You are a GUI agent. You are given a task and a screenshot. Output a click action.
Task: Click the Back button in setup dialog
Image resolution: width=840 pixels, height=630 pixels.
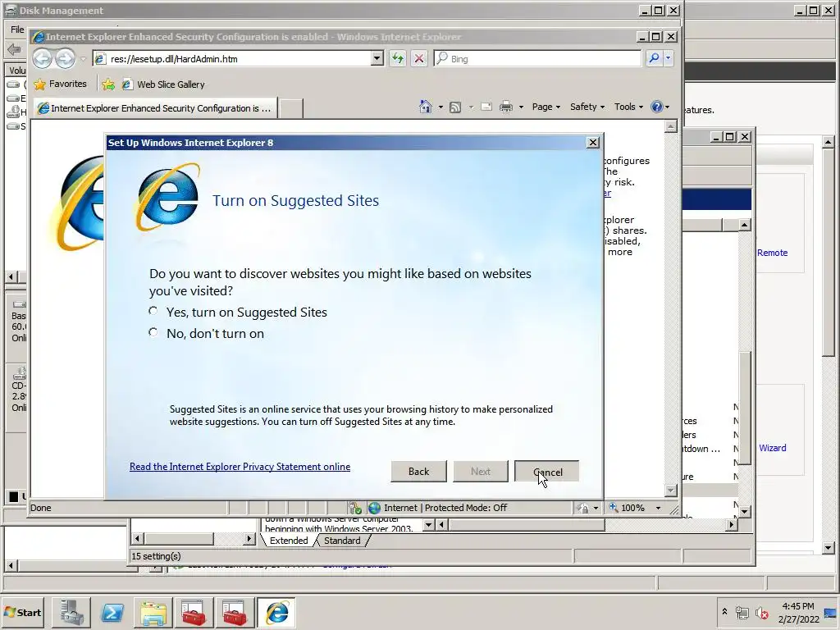tap(418, 472)
